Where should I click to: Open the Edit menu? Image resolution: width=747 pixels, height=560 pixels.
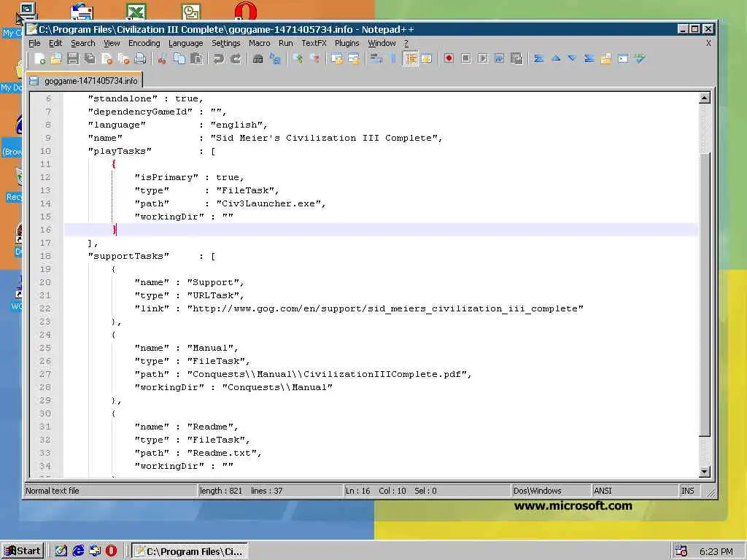(x=55, y=43)
